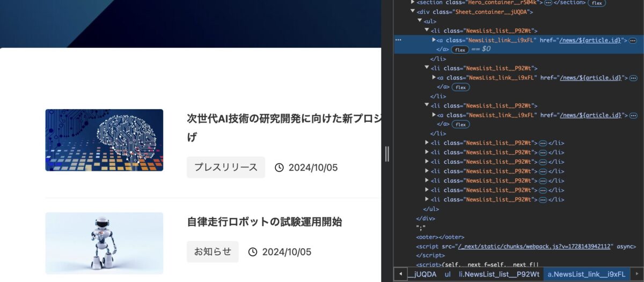The width and height of the screenshot is (644, 282).
Task: Select the ul item in the breadcrumb bar
Action: pos(448,274)
